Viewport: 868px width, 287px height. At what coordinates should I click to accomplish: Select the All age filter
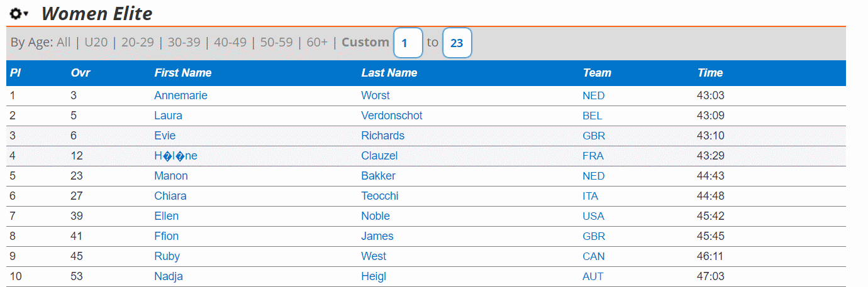pyautogui.click(x=64, y=42)
